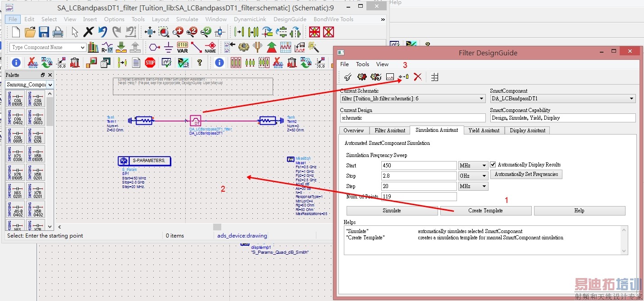Click the wrench icon in Filter DesignGuide toolbar
Screen dimensions: 644x301
pos(347,77)
